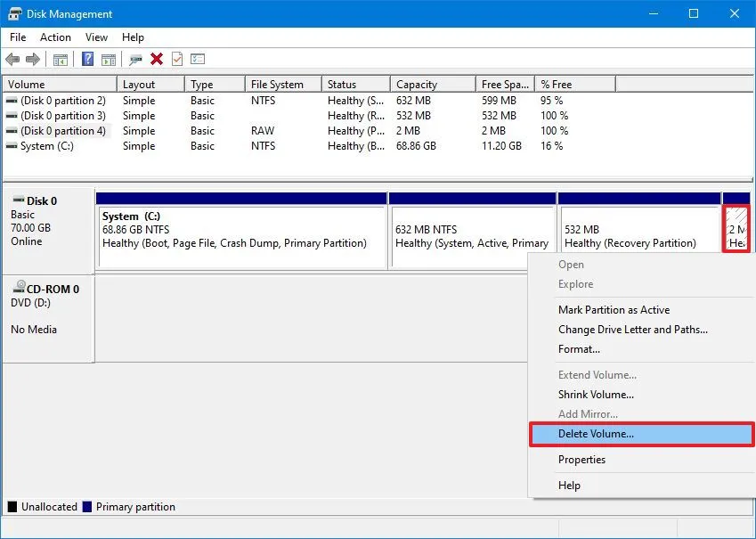756x539 pixels.
Task: Click the blue Primary partition legend swatch
Action: (x=85, y=507)
